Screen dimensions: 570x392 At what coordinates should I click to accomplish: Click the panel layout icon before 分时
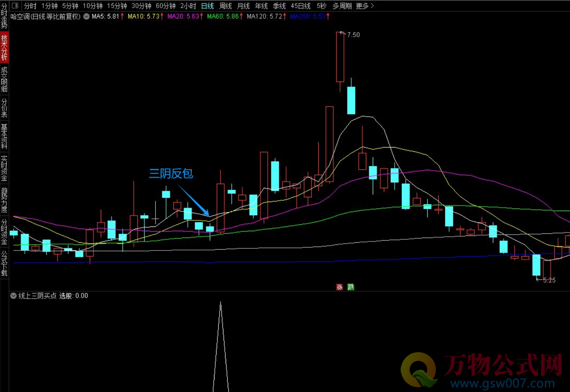coord(15,6)
